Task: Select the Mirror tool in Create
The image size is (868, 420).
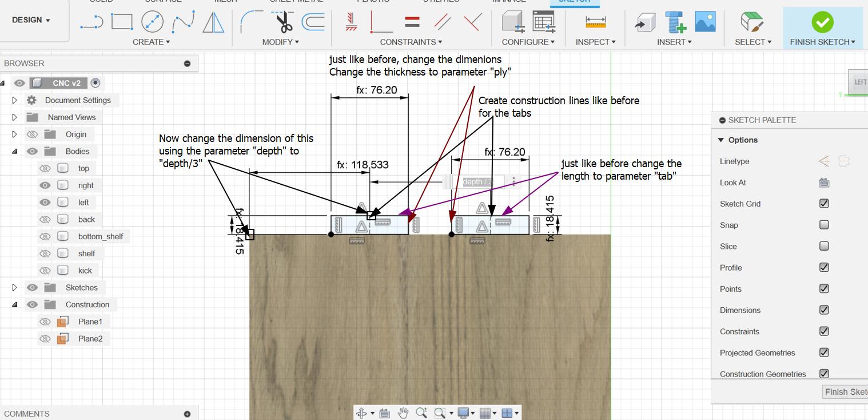Action: tap(213, 22)
